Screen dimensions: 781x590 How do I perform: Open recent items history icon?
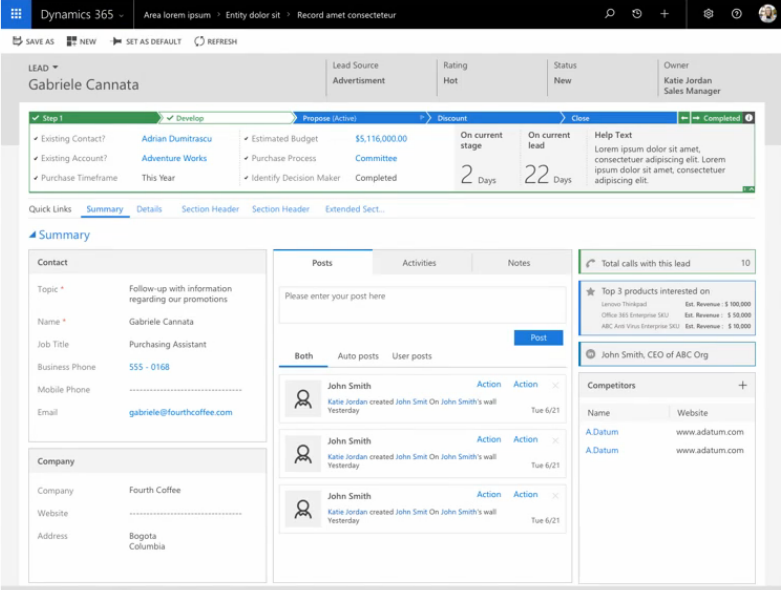point(637,14)
